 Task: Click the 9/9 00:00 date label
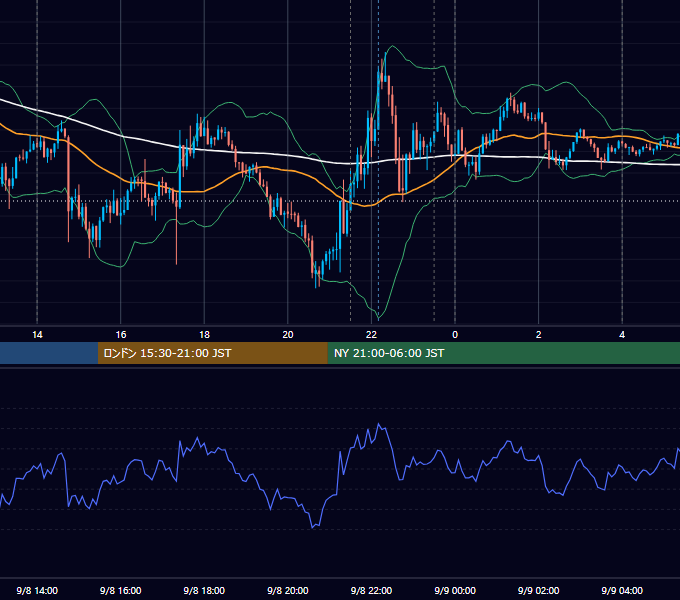(455, 590)
